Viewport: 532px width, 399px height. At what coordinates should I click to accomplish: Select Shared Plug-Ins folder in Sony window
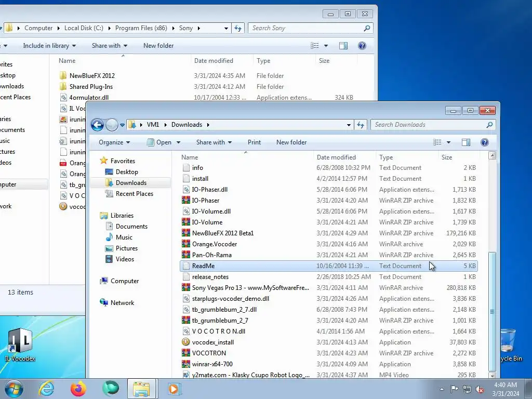(x=207, y=87)
